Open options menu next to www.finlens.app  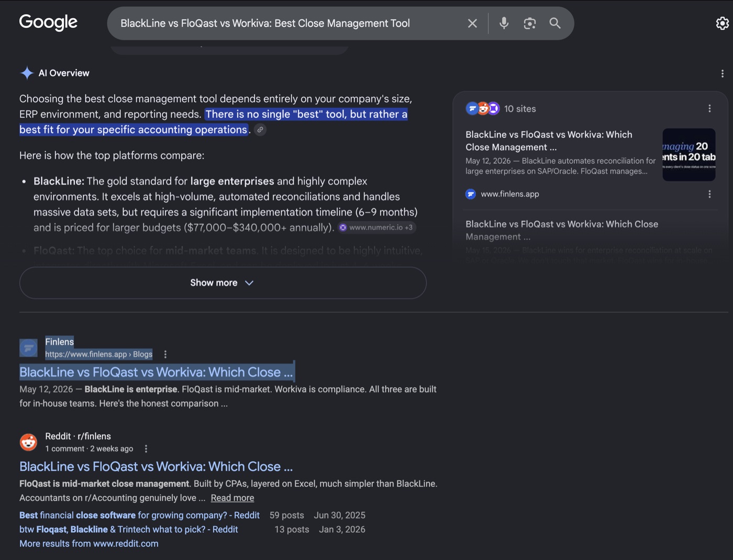709,194
